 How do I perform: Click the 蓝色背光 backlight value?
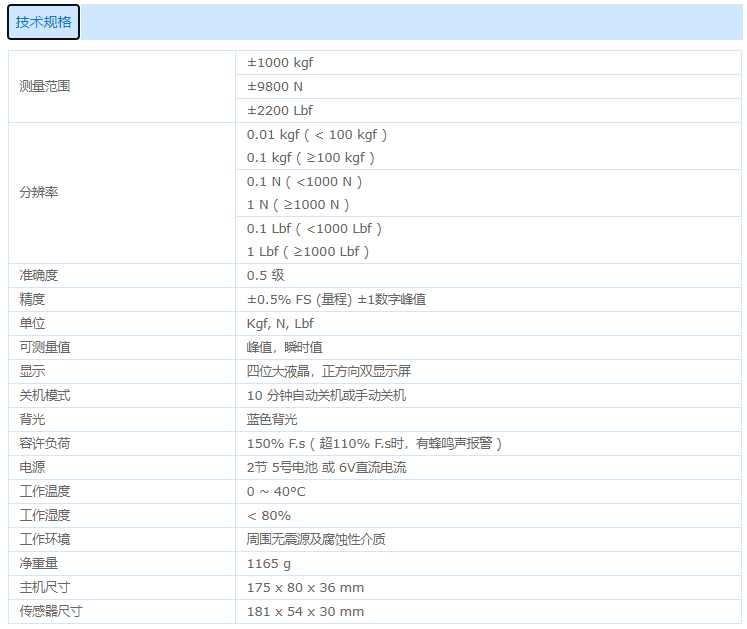point(272,419)
